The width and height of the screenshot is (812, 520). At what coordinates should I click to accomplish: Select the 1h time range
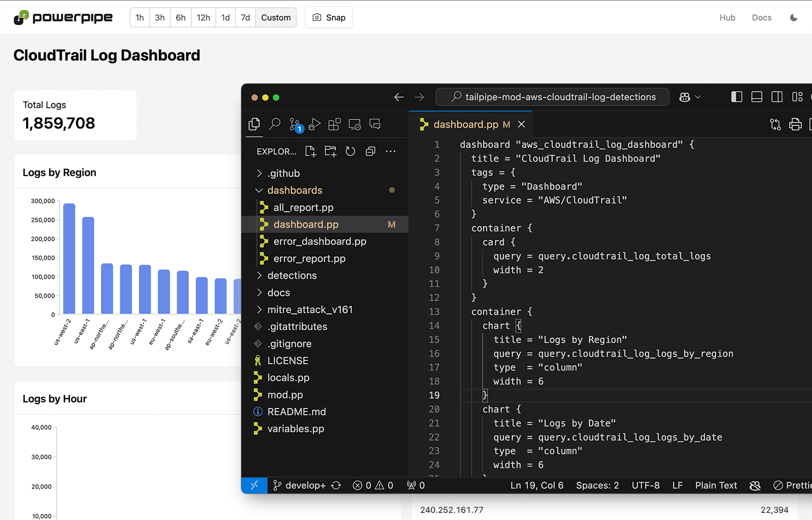pos(140,17)
